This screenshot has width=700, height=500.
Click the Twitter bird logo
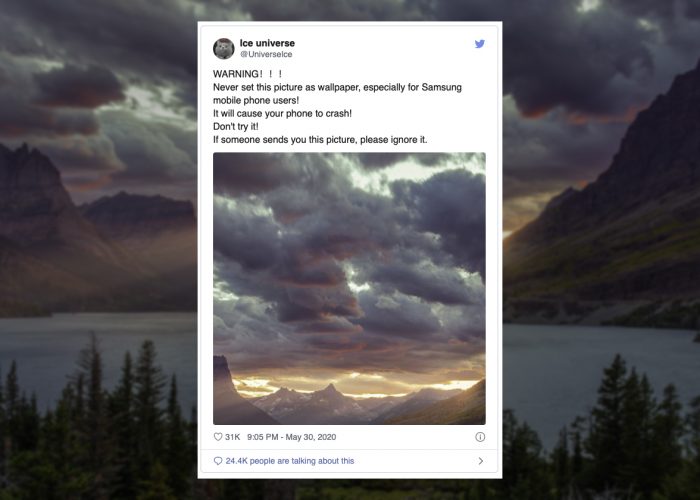pyautogui.click(x=479, y=44)
